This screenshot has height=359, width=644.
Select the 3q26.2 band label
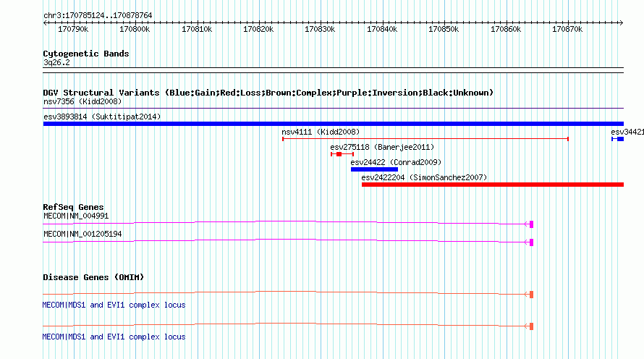(56, 62)
